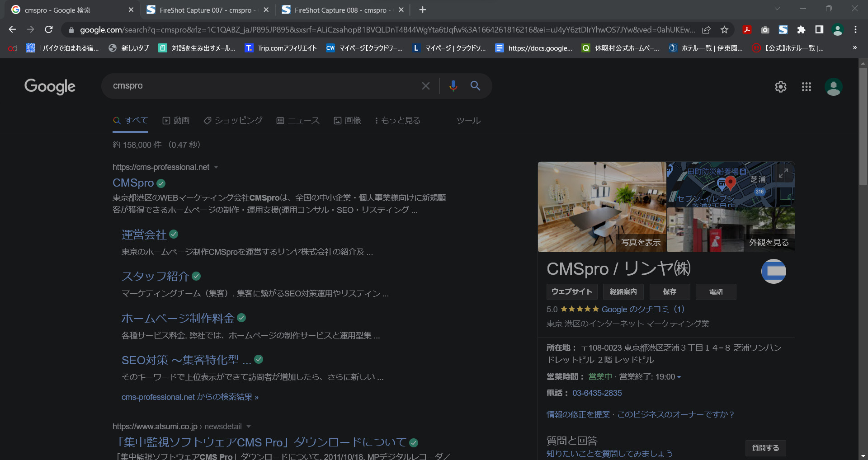
Task: Click the browser back arrow
Action: coord(12,30)
